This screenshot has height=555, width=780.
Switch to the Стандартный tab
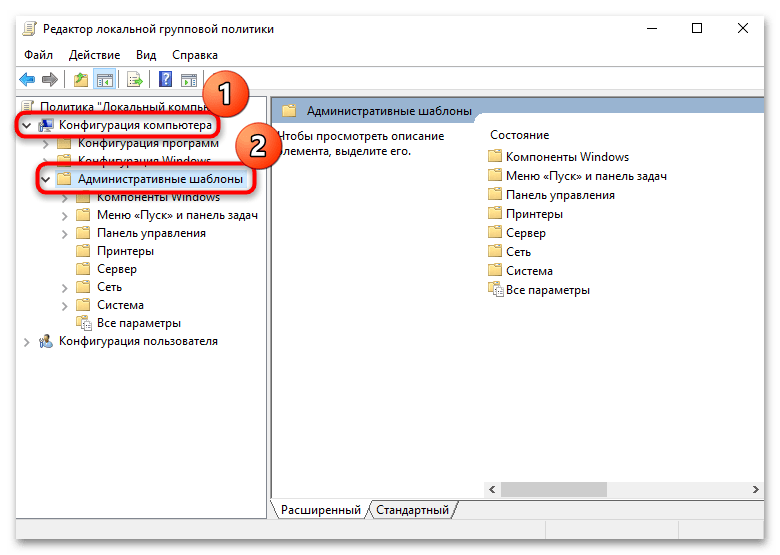pyautogui.click(x=412, y=510)
